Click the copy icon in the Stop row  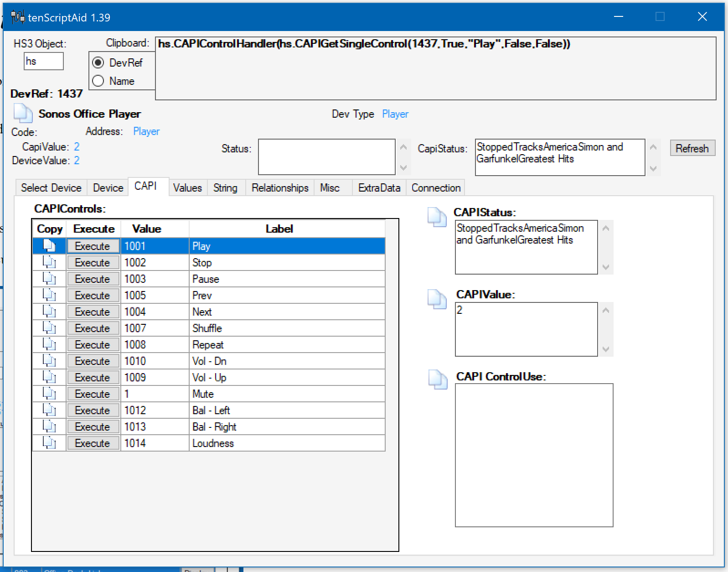49,263
